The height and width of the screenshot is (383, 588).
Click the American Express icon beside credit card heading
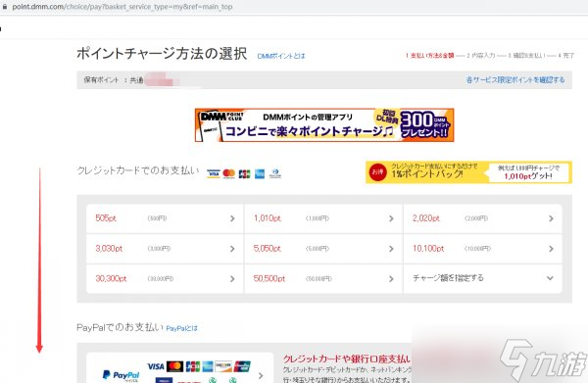click(260, 174)
